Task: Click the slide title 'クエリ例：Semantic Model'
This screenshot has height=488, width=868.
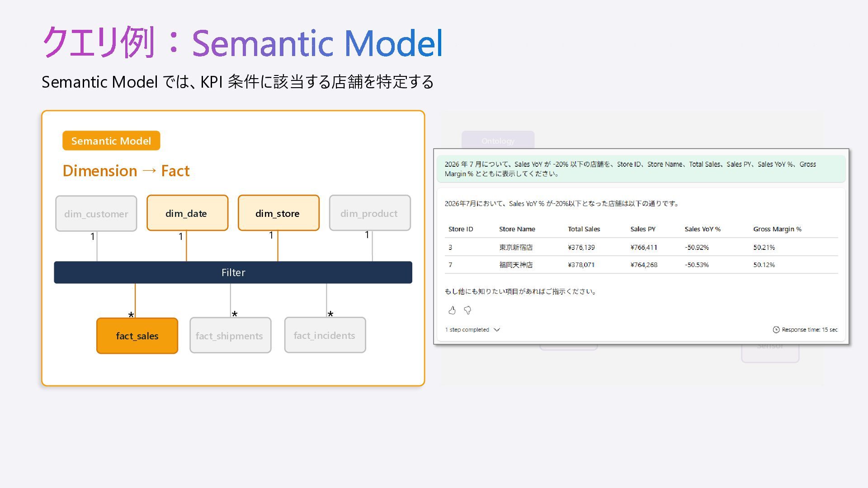Action: pyautogui.click(x=242, y=42)
